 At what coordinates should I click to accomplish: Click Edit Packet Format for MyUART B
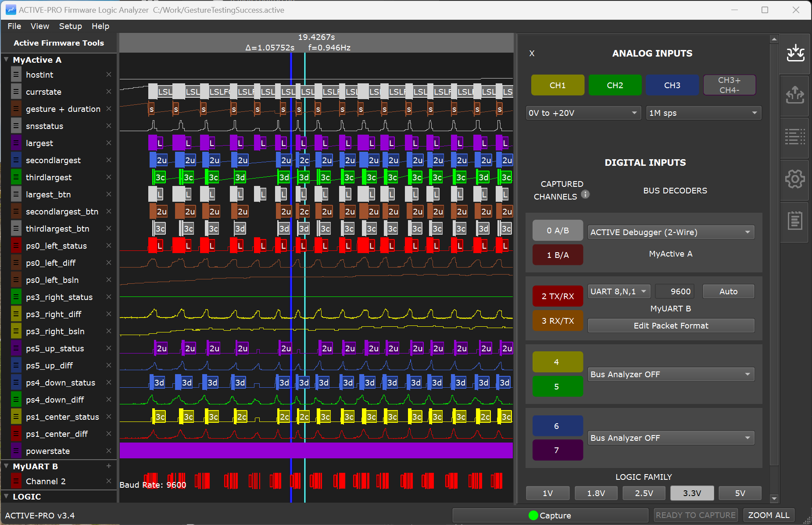[670, 325]
